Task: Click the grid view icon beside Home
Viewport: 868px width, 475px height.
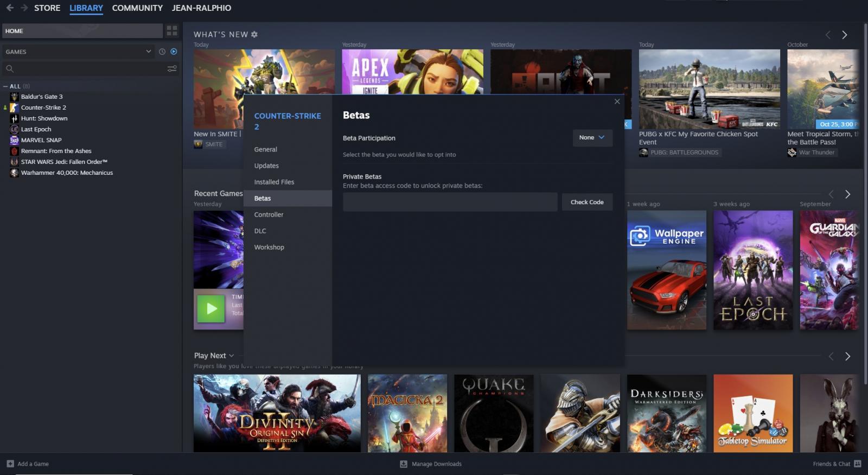Action: [x=172, y=30]
